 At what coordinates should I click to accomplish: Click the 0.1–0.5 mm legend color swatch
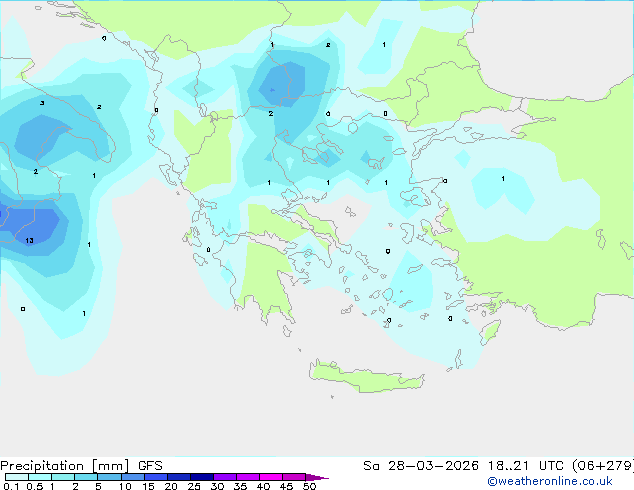click(x=17, y=477)
